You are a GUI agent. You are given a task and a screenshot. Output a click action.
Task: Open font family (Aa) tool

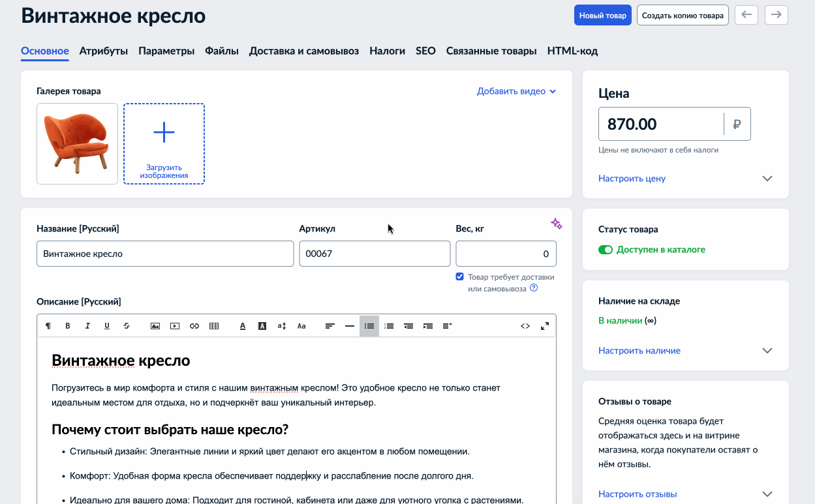pos(301,326)
